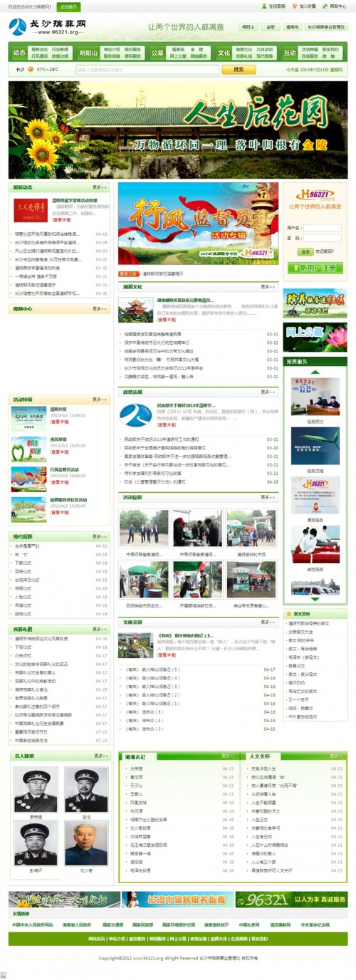Open 中国中央人民政府网站 friendly link
This screenshot has width=356, height=980.
click(32, 924)
